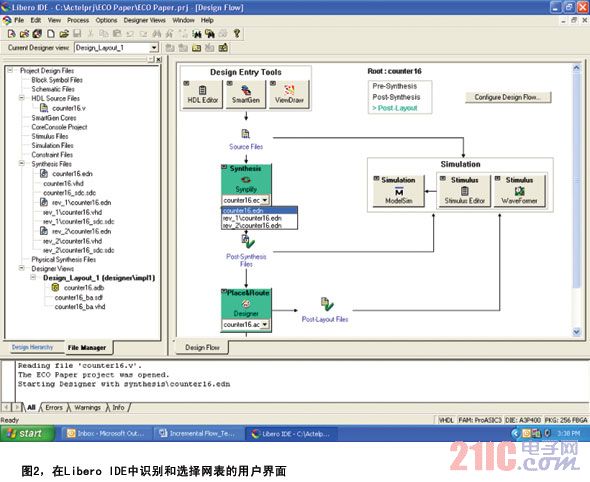
Task: Launch the HDL Editor tool button
Action: pyautogui.click(x=202, y=95)
